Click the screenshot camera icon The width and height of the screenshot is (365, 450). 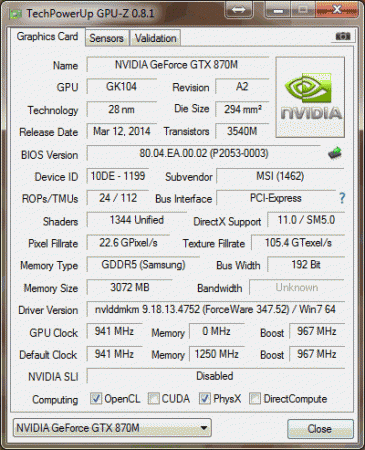click(x=343, y=36)
